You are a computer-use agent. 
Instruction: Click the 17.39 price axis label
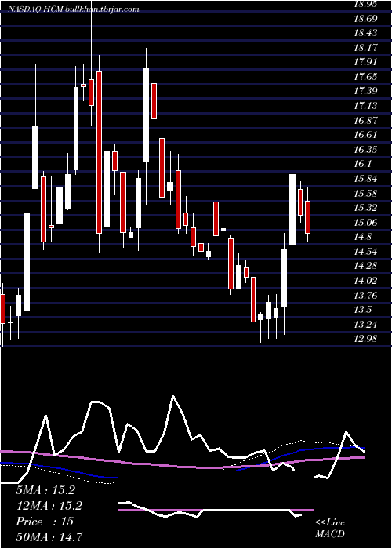pyautogui.click(x=365, y=91)
